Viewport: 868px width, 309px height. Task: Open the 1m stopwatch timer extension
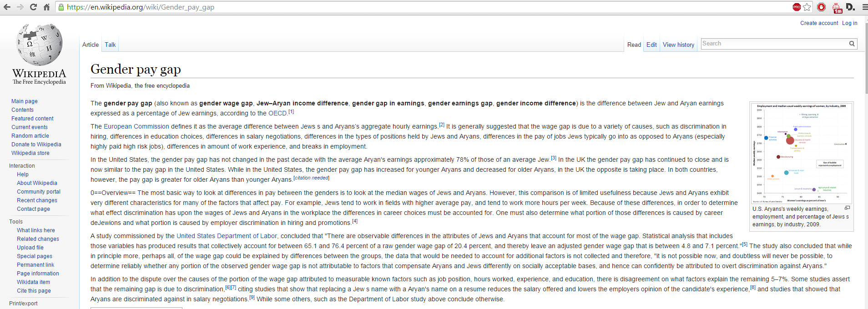tap(837, 8)
